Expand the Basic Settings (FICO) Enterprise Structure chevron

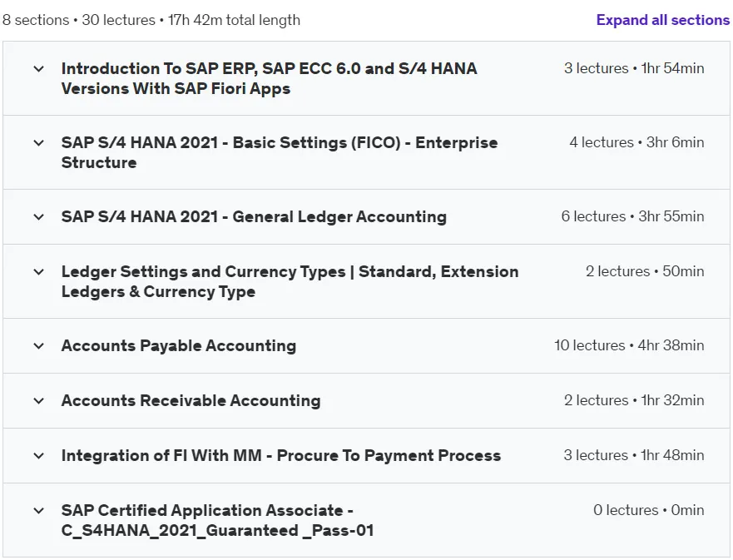(39, 142)
